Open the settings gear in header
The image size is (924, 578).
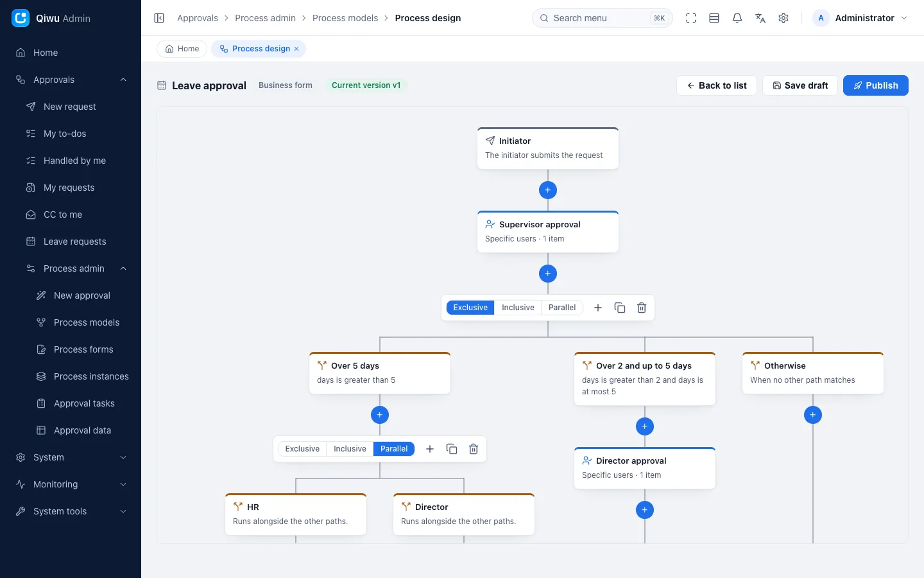[x=783, y=18]
